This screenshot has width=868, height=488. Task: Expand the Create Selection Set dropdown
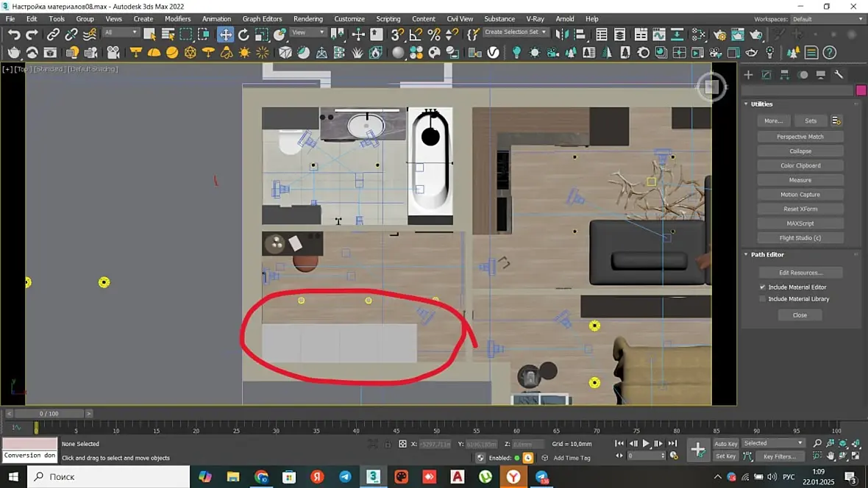click(x=516, y=32)
